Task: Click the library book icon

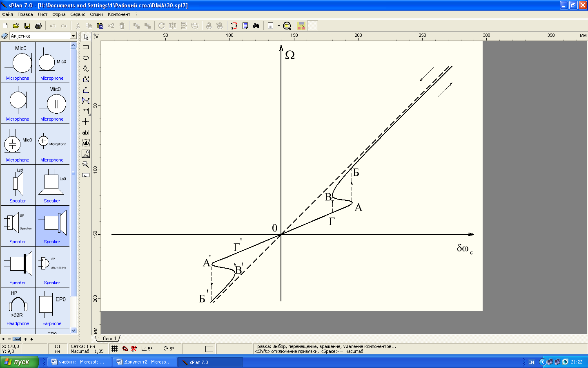Action: tap(4, 36)
